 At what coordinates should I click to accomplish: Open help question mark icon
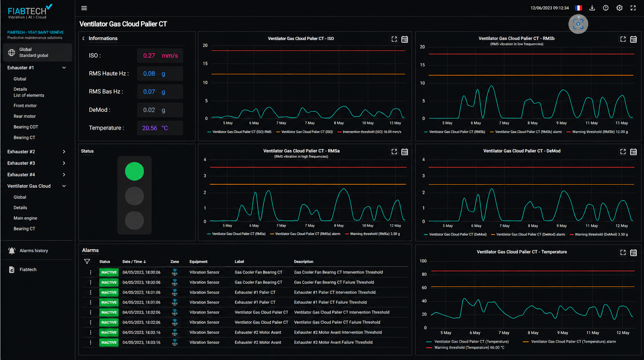[x=606, y=8]
